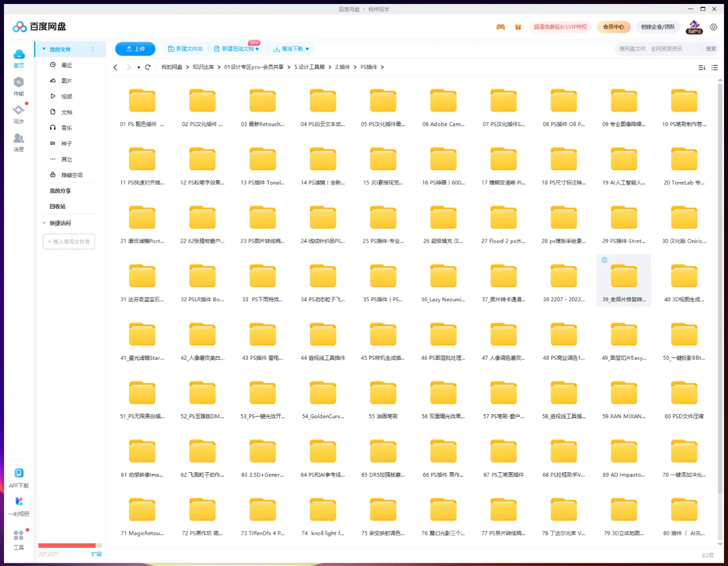Open settings via the hexagon gear icon
This screenshot has width=728, height=566.
tap(714, 27)
